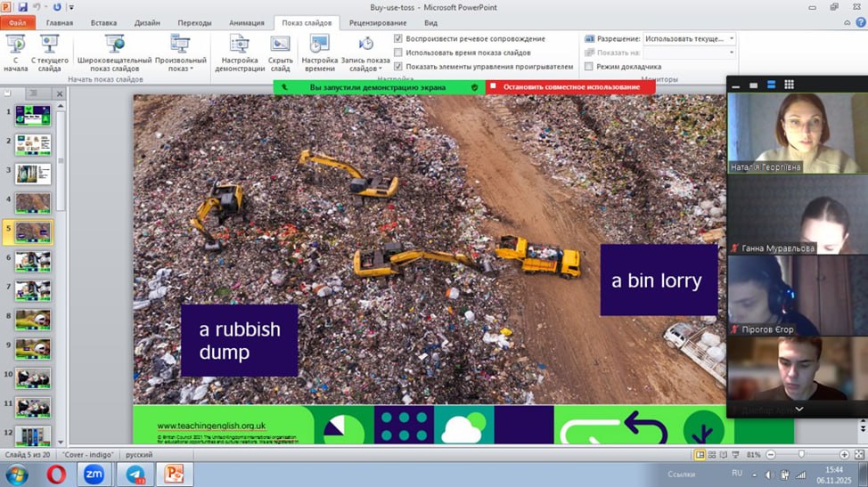Viewport: 868px width, 487px height.
Task: Start slideshow from current slide
Action: point(49,53)
